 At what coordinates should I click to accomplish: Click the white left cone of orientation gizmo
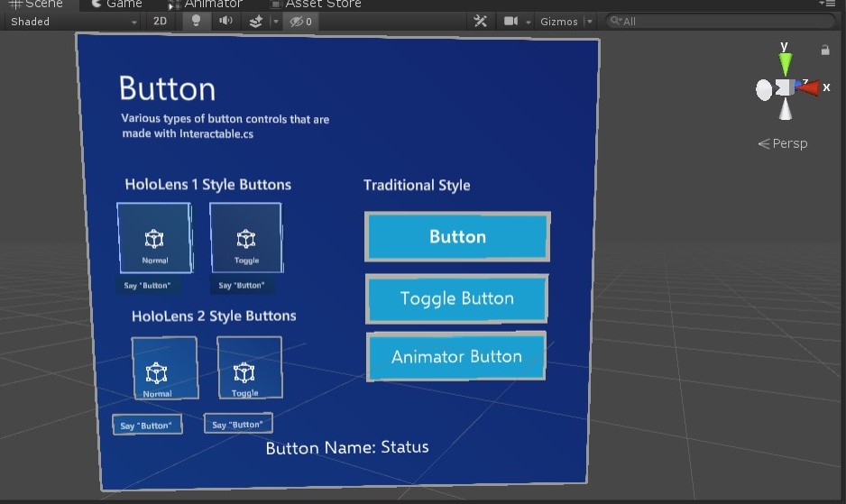[x=763, y=89]
